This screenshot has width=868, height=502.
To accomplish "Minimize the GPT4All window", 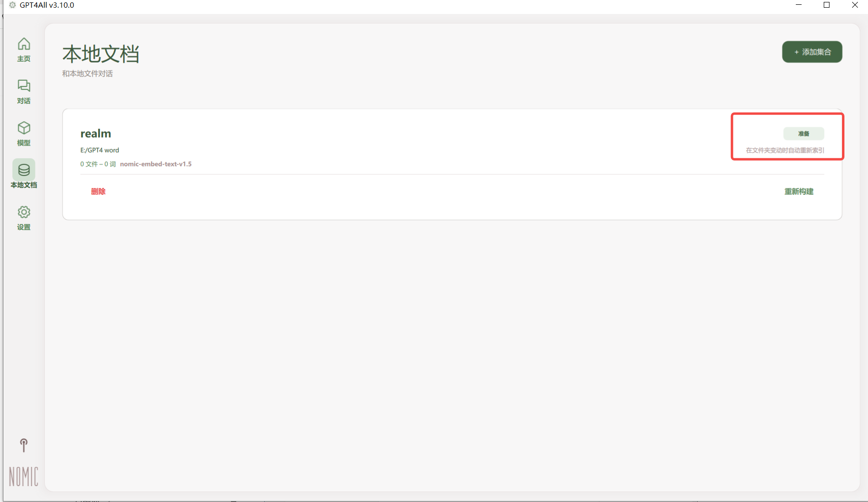I will (x=799, y=5).
